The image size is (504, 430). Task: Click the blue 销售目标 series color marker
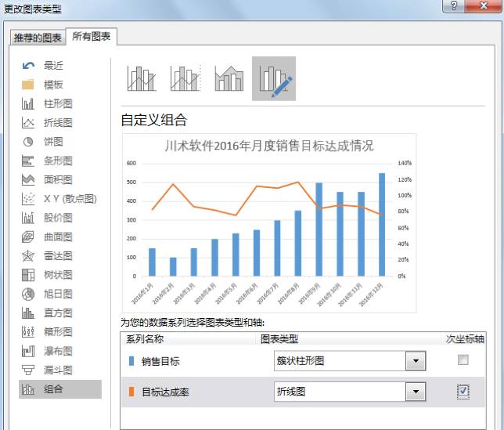[131, 361]
